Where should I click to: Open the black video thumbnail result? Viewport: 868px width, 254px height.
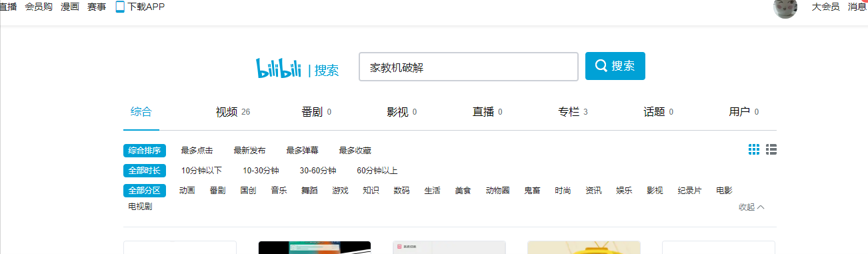[315, 247]
